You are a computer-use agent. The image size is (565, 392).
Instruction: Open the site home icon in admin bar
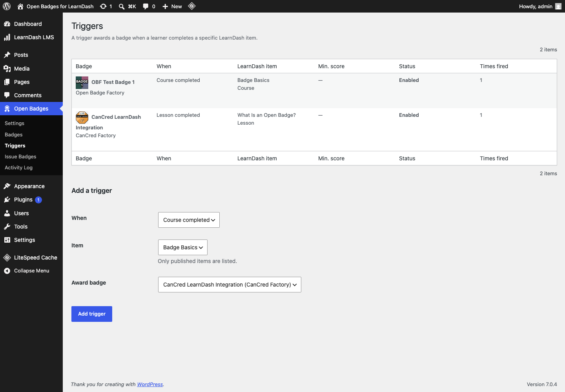pyautogui.click(x=20, y=6)
